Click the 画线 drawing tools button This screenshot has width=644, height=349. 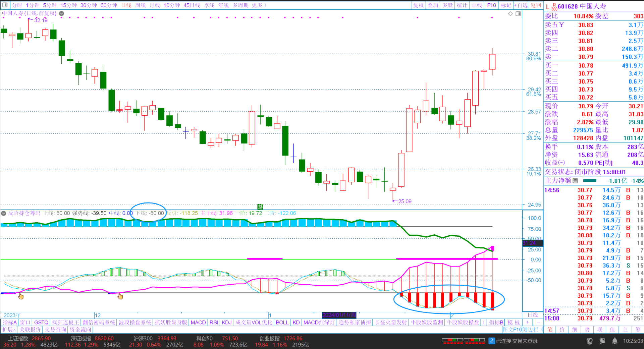click(477, 5)
